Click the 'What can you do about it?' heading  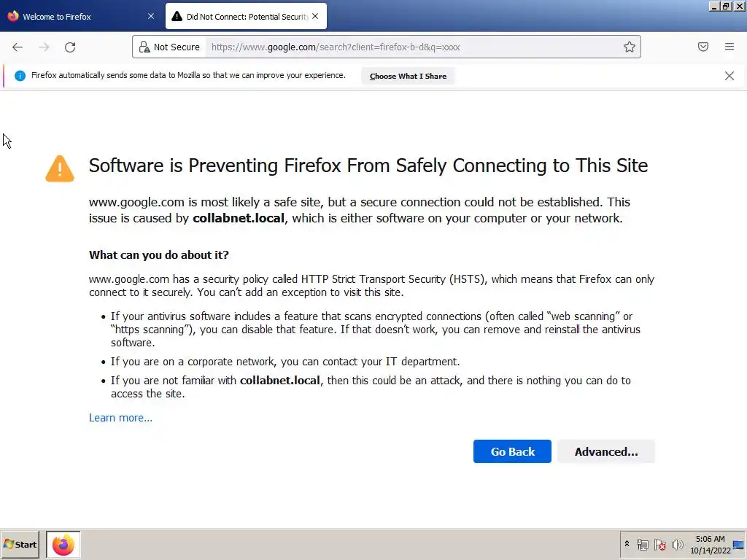pos(158,254)
